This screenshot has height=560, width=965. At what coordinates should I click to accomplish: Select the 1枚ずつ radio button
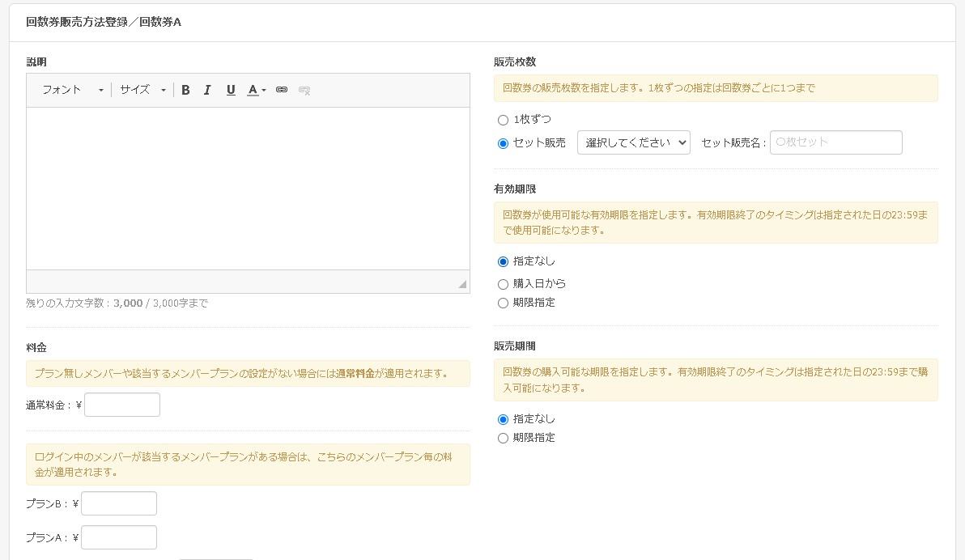pos(503,120)
